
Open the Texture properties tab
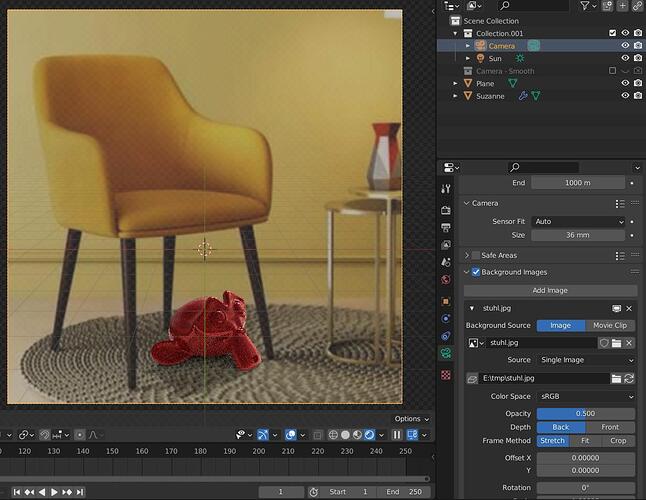(446, 375)
